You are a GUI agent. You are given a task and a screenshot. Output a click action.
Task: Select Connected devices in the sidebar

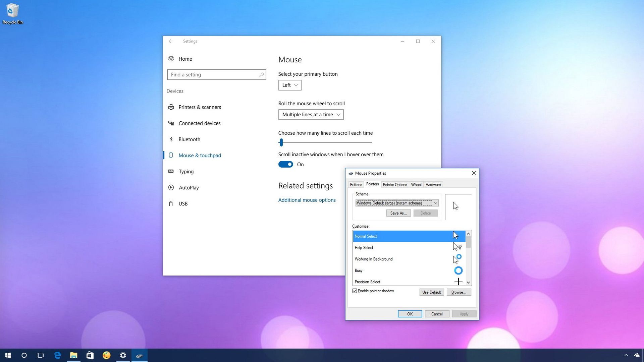200,123
